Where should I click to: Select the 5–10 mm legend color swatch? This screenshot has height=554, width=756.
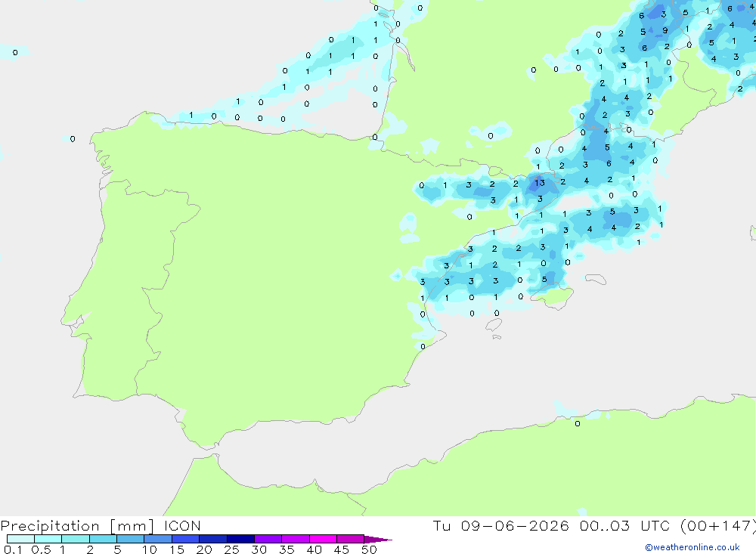pyautogui.click(x=131, y=539)
